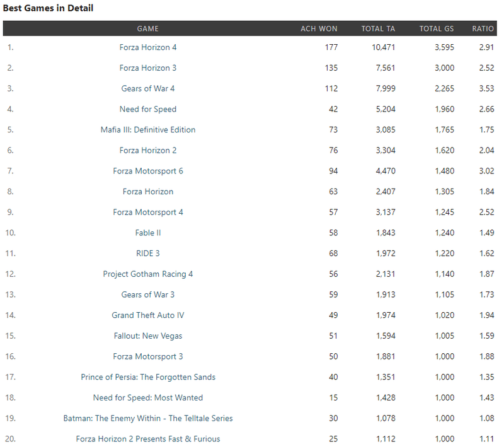Image resolution: width=504 pixels, height=444 pixels.
Task: Select the 7,999 Total TA value
Action: [x=386, y=88]
